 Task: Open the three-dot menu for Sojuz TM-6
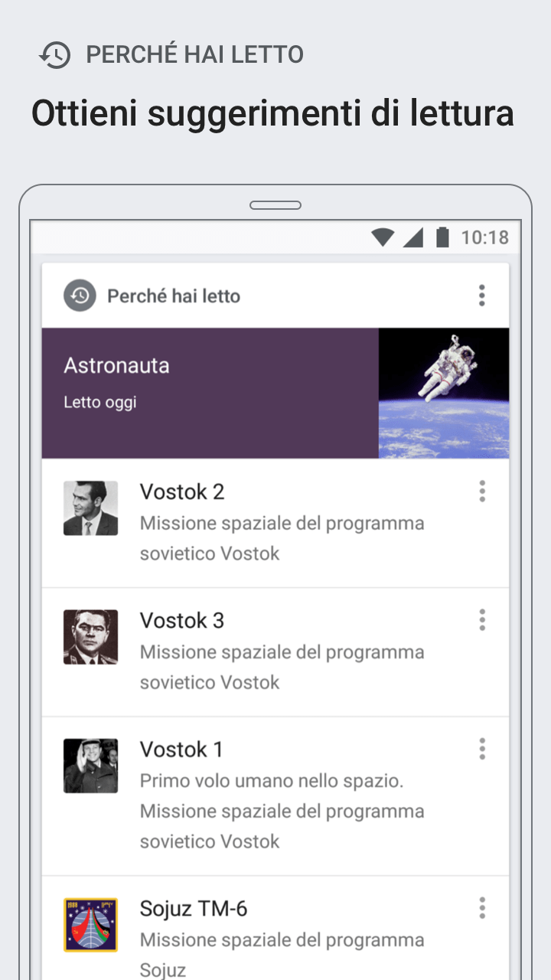pyautogui.click(x=481, y=908)
